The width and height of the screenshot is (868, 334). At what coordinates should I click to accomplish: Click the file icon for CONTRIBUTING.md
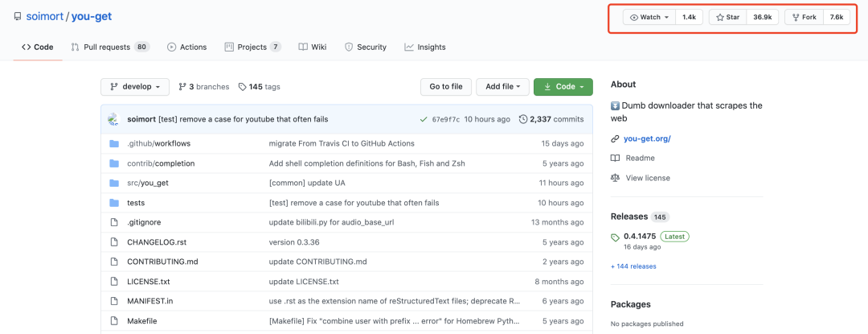[114, 262]
